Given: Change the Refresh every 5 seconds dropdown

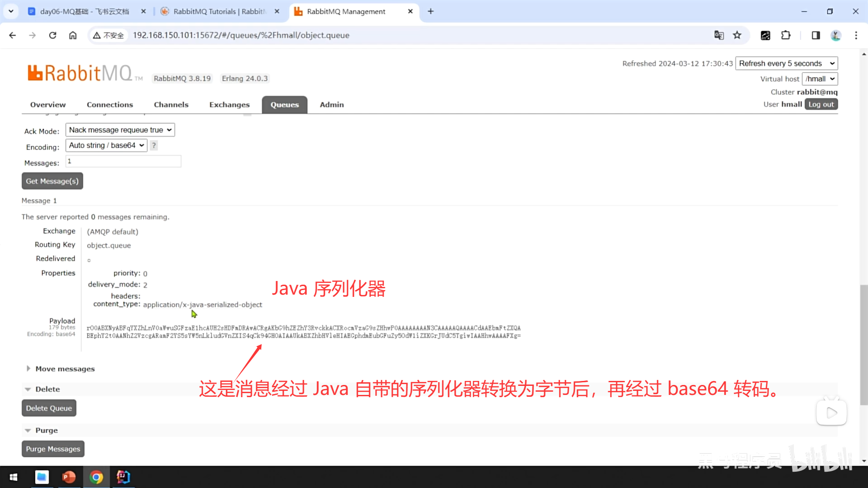Looking at the screenshot, I should (x=786, y=63).
